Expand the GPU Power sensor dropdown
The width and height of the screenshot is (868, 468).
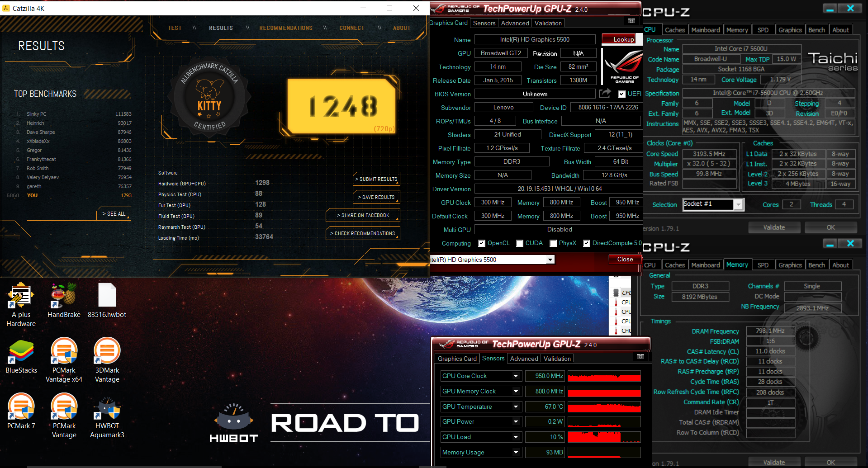tap(516, 422)
